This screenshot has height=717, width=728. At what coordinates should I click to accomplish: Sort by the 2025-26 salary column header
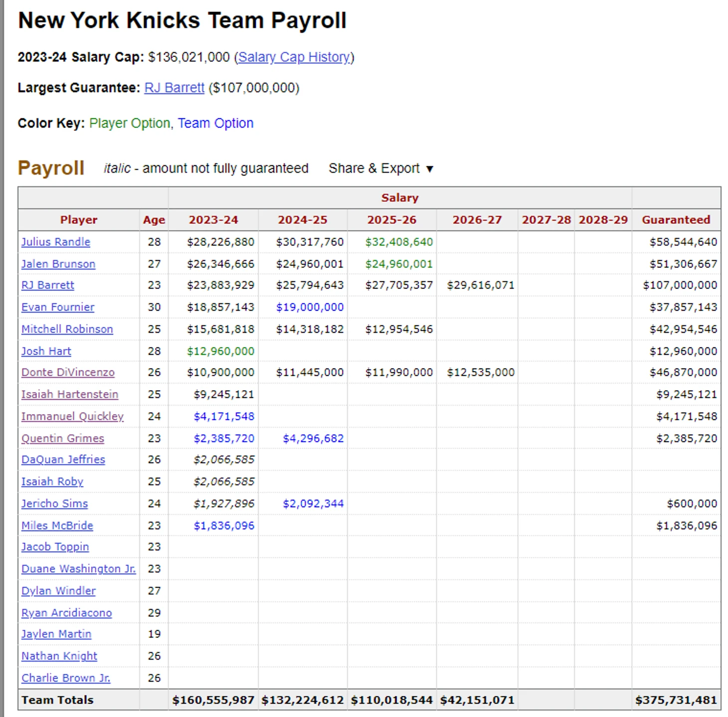point(392,220)
